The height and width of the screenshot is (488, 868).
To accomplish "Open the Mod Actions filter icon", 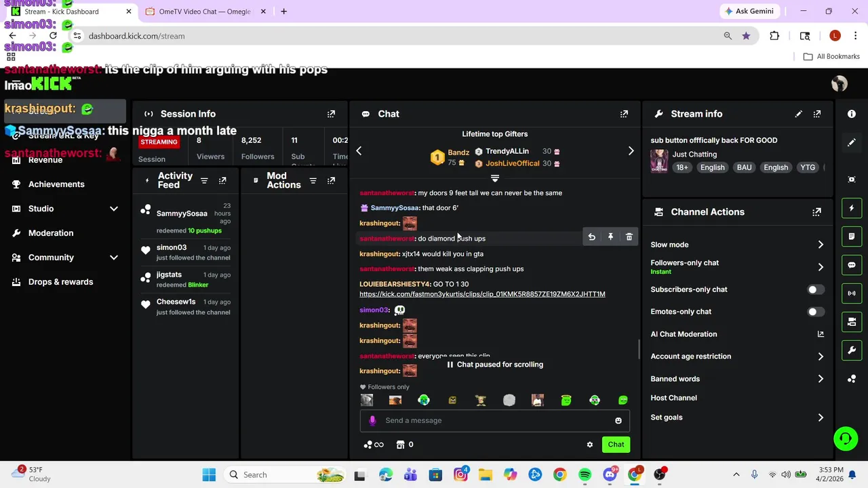I will [x=313, y=180].
